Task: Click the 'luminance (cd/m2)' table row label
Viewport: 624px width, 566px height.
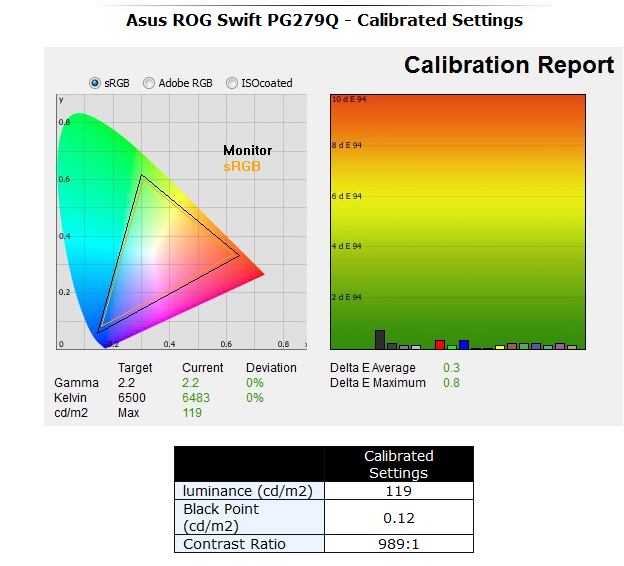Action: pyautogui.click(x=248, y=491)
